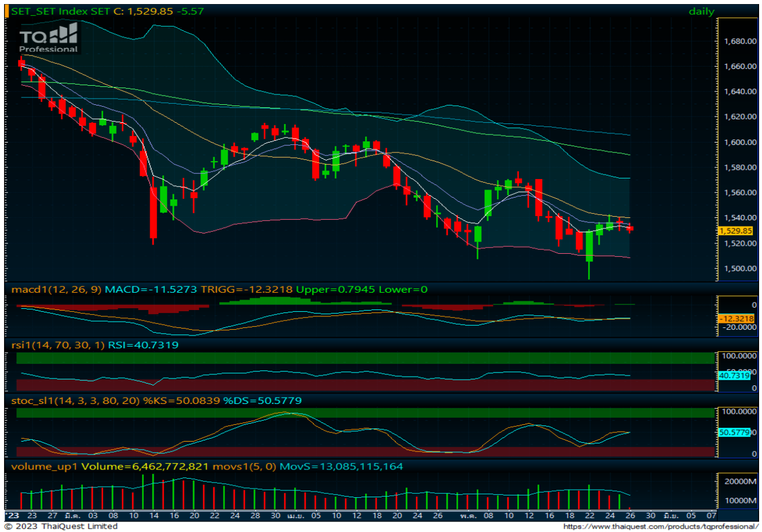Click the 07 date label on axis
This screenshot has width=762, height=532.
tap(712, 515)
